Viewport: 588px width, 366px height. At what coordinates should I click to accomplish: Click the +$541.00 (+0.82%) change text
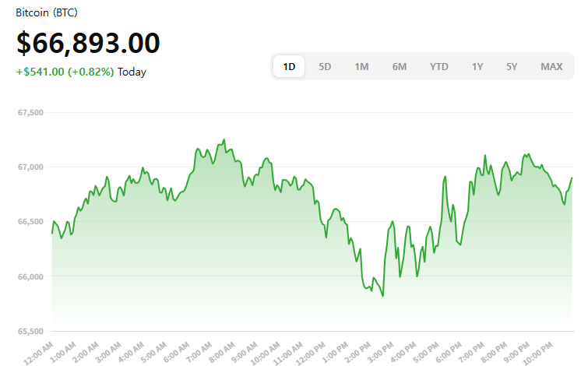(x=65, y=72)
